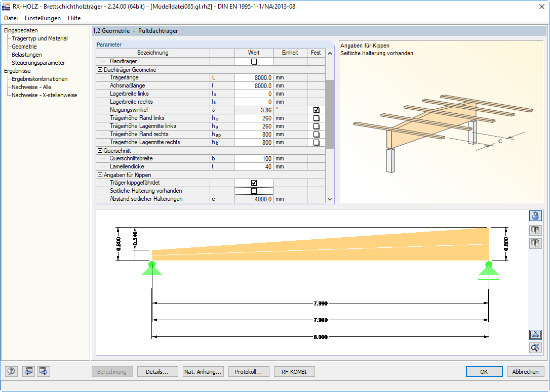Check Fest box for Trägerhöhe Lagermitte rechts
This screenshot has height=392, width=550.
click(x=316, y=142)
